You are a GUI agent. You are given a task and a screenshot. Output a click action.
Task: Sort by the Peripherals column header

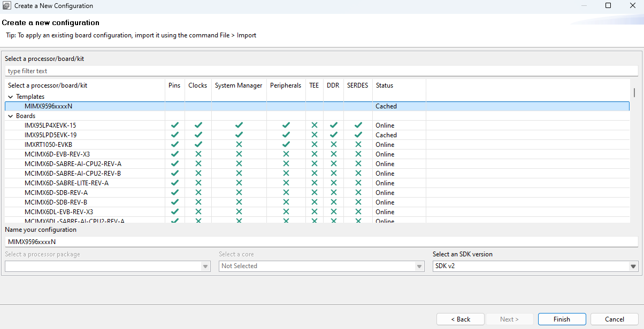pyautogui.click(x=286, y=85)
